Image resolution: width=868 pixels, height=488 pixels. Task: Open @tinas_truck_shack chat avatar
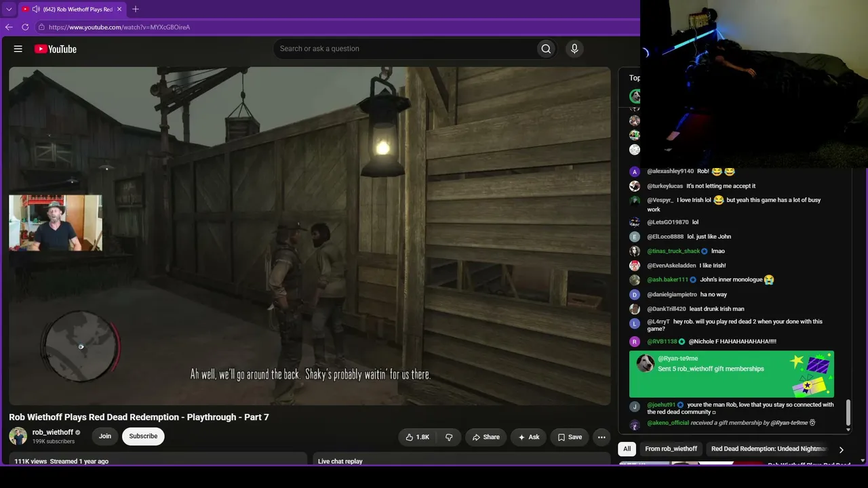635,251
